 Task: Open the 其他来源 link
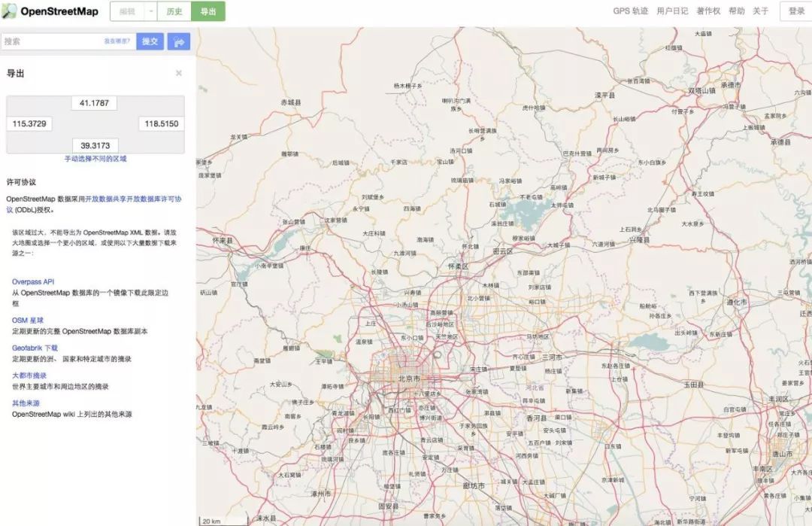click(x=26, y=403)
